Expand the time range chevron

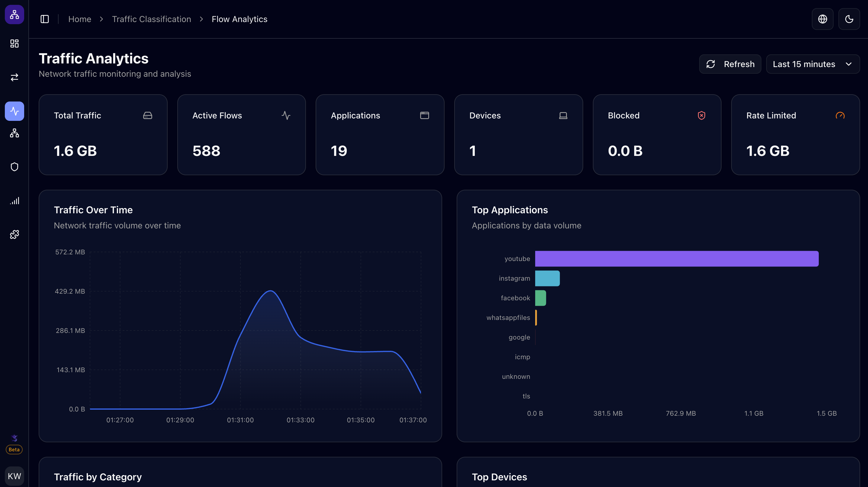tap(849, 64)
